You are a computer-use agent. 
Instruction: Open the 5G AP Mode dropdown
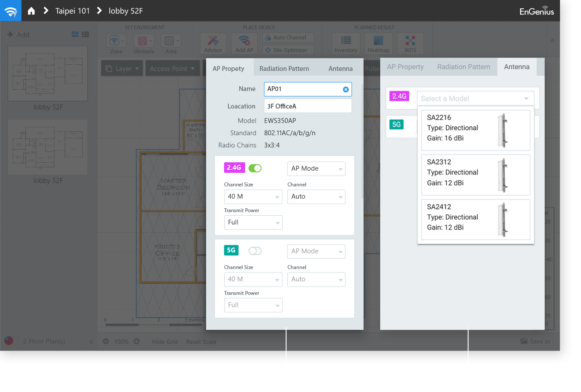tap(316, 251)
